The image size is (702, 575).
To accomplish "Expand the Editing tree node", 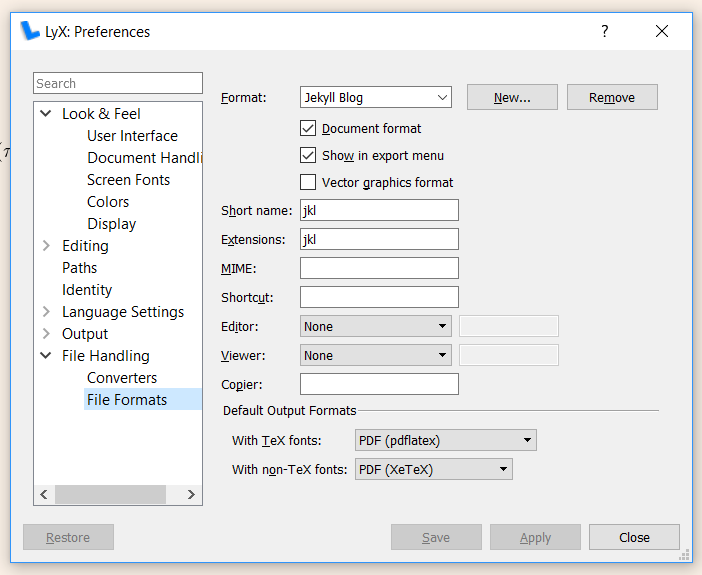I will click(x=46, y=245).
